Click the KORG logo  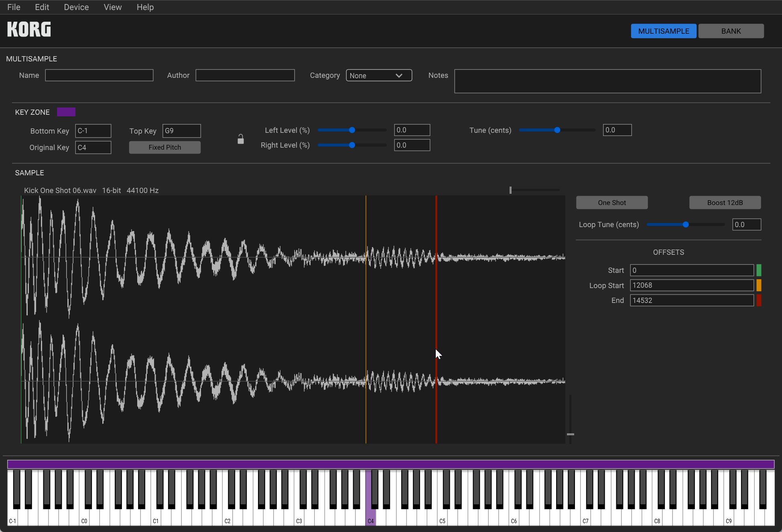[29, 29]
